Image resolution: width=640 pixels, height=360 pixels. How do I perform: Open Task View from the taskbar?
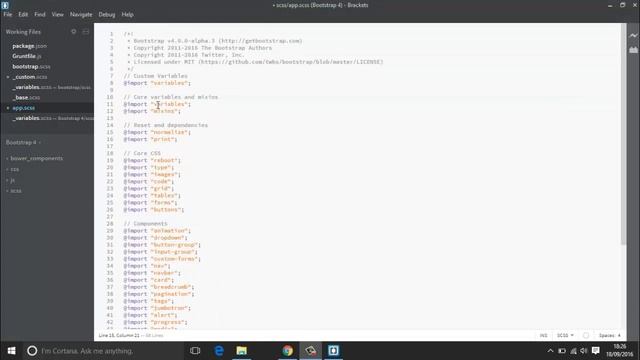click(195, 351)
